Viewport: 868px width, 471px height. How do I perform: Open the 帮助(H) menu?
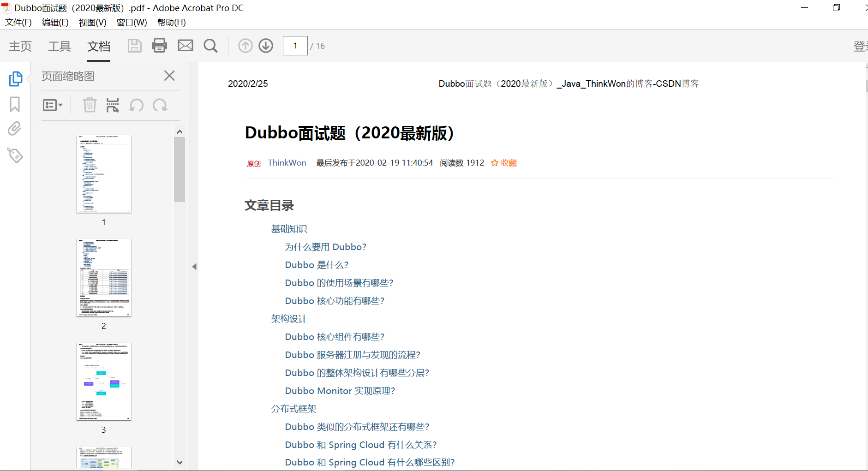click(x=171, y=22)
